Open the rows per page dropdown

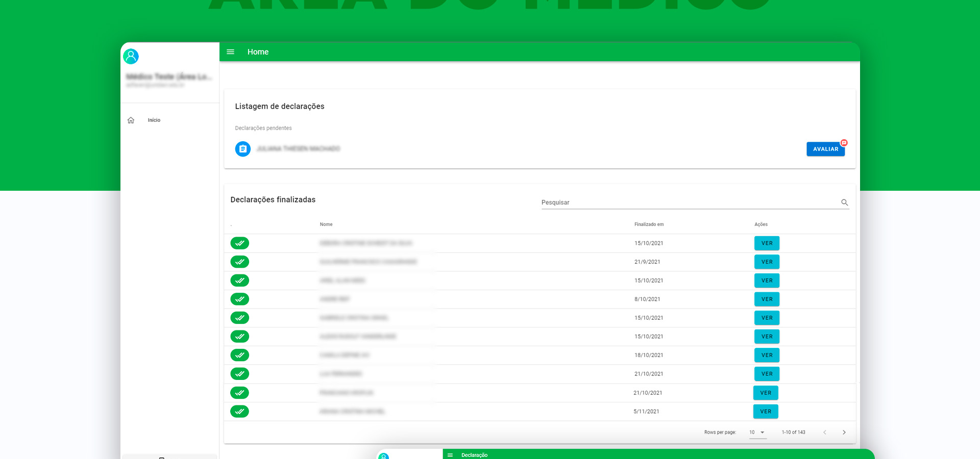click(757, 432)
